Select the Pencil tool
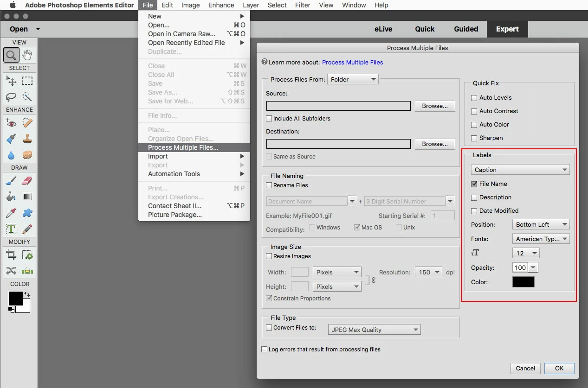The width and height of the screenshot is (588, 388). coord(27,229)
